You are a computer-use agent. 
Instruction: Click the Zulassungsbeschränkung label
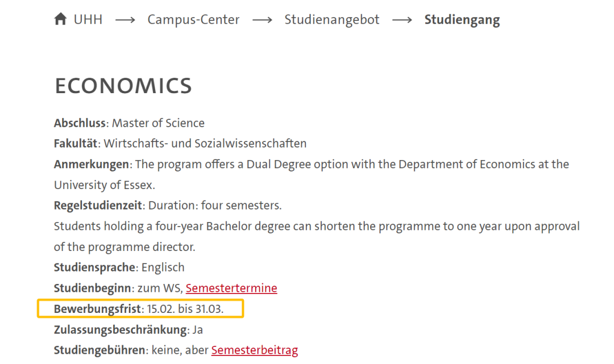(120, 329)
